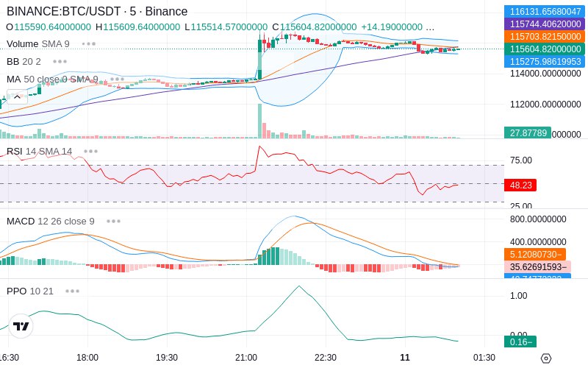Click MACD 800.00000000 axis tick
Viewport: 588px width, 368px height.
tap(538, 219)
